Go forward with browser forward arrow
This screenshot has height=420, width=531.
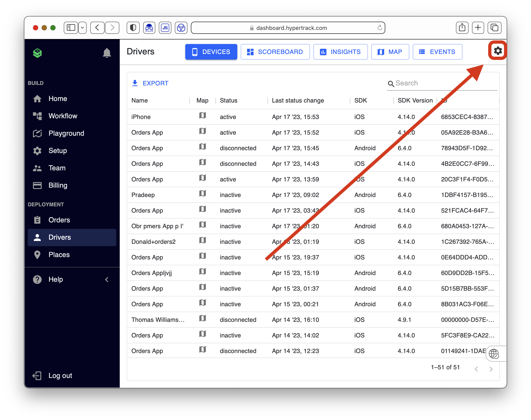click(112, 28)
